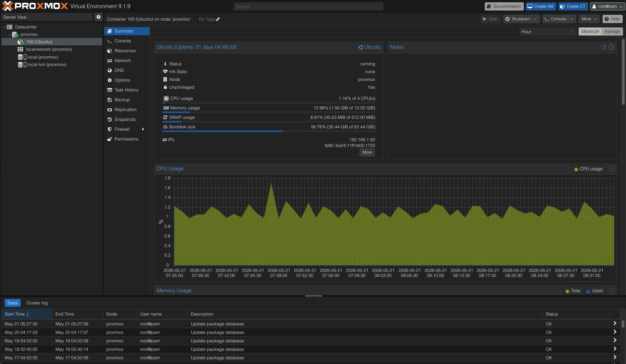626x364 pixels.
Task: Open the Documentation button
Action: click(504, 6)
